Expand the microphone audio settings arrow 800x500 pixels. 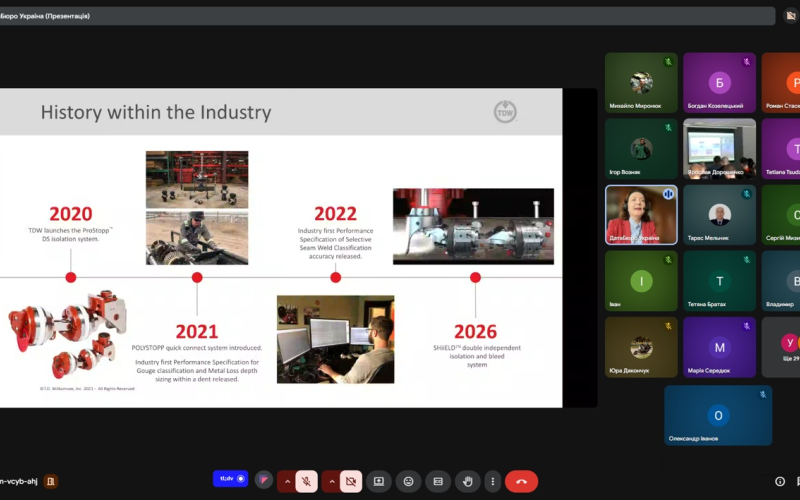point(286,481)
